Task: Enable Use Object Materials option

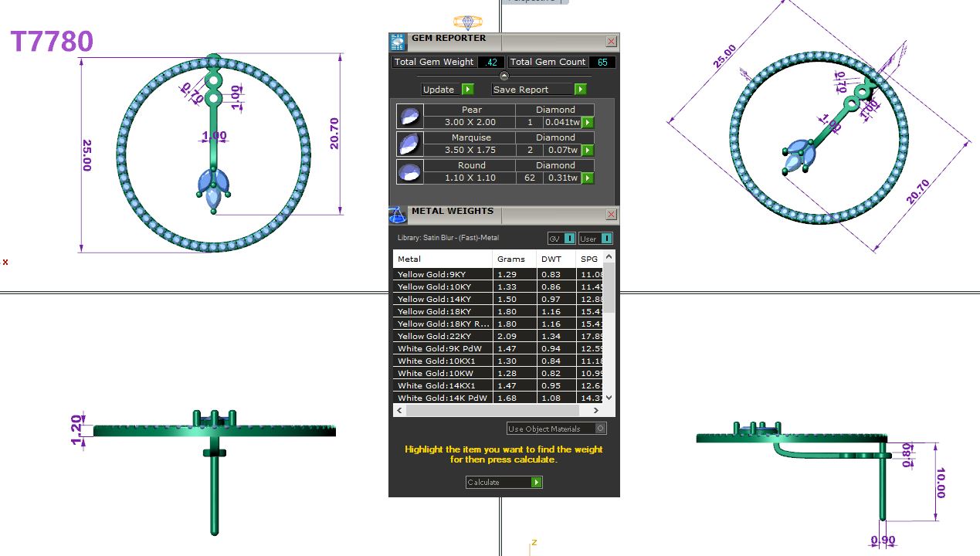Action: 600,429
